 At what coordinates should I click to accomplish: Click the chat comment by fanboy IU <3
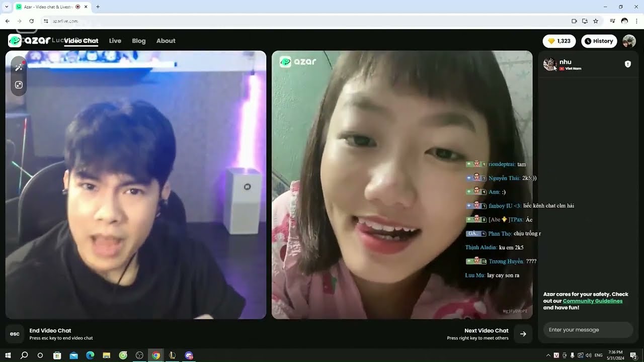520,206
